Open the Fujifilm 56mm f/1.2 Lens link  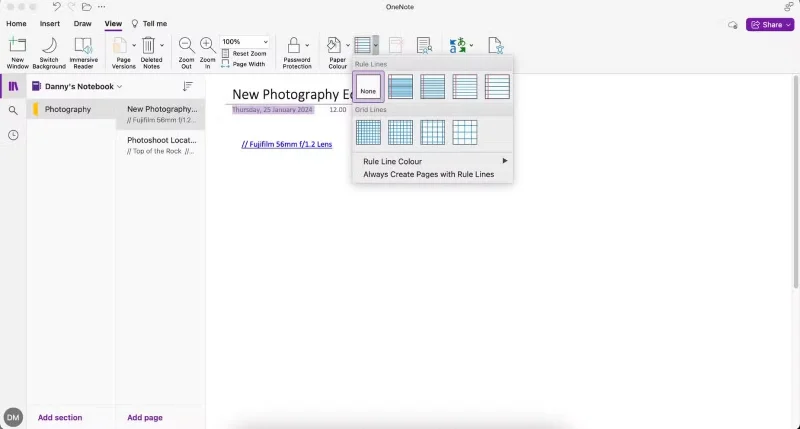[x=287, y=144]
